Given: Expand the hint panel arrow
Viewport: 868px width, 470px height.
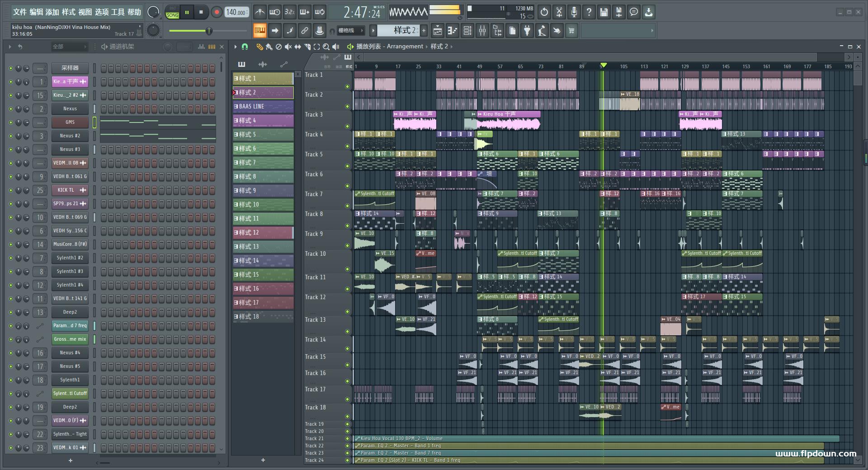Looking at the screenshot, I should (x=652, y=31).
